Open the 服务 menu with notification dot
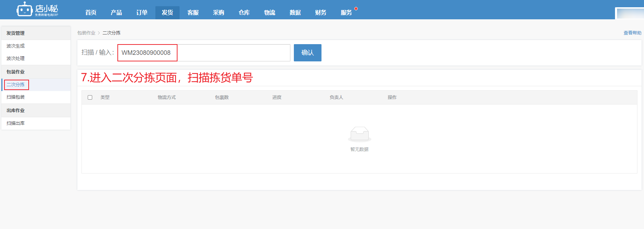The width and height of the screenshot is (644, 229). click(346, 13)
